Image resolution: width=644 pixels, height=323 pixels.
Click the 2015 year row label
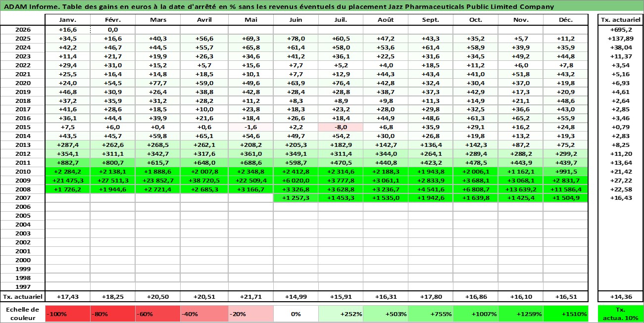click(x=22, y=127)
